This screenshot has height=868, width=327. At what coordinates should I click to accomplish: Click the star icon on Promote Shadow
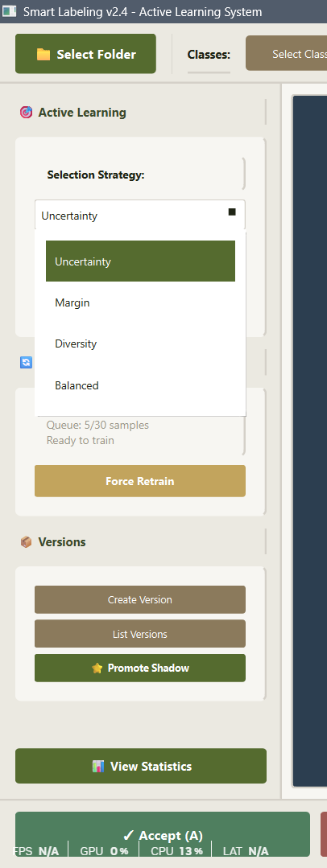click(97, 668)
